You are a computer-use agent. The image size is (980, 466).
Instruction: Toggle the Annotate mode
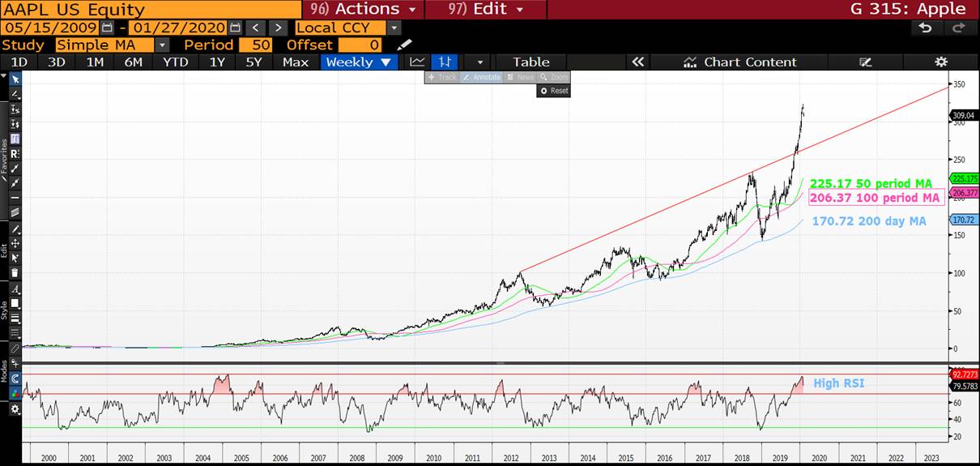[481, 77]
